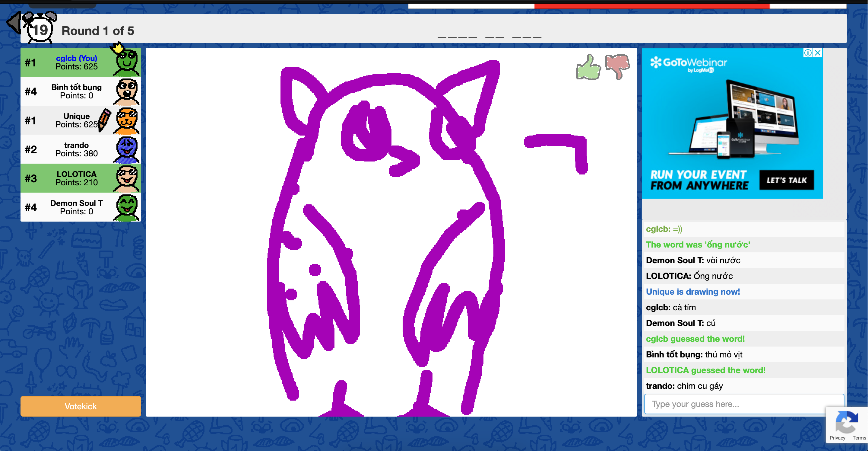The image size is (868, 451).
Task: Click the LET'S TALK ad button
Action: point(786,180)
